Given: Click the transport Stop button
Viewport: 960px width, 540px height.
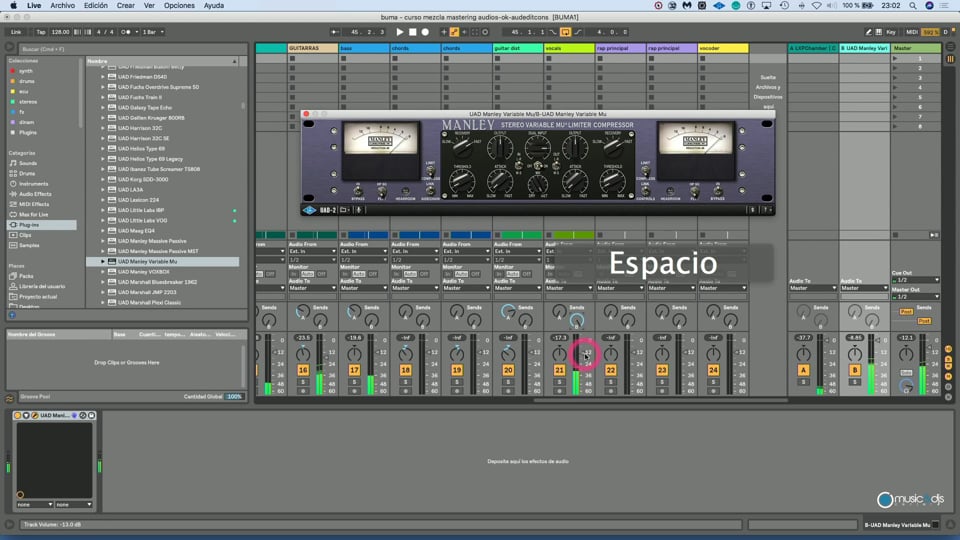Looking at the screenshot, I should coord(413,32).
